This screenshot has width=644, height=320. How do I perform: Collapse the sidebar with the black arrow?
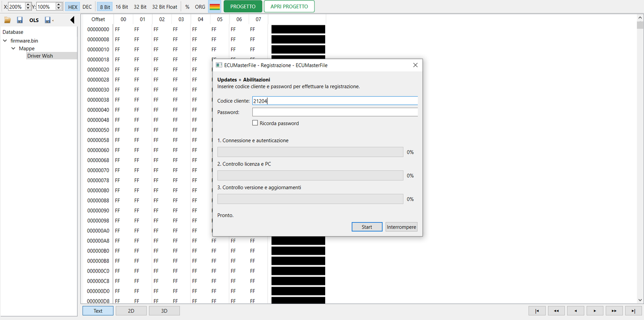(72, 20)
